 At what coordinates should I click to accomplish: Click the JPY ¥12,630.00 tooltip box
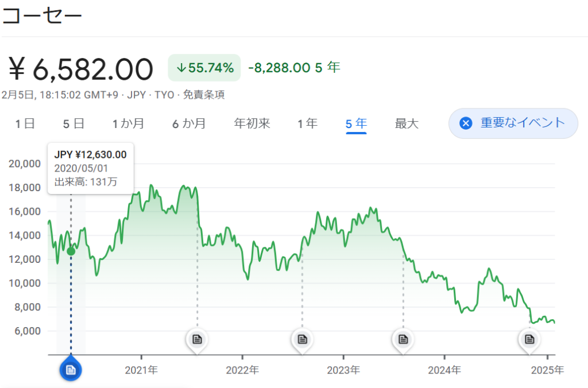(x=91, y=168)
